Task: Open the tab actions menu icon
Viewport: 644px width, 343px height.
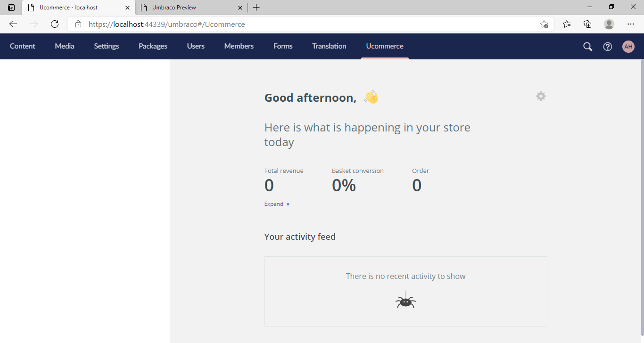Action: coord(11,8)
